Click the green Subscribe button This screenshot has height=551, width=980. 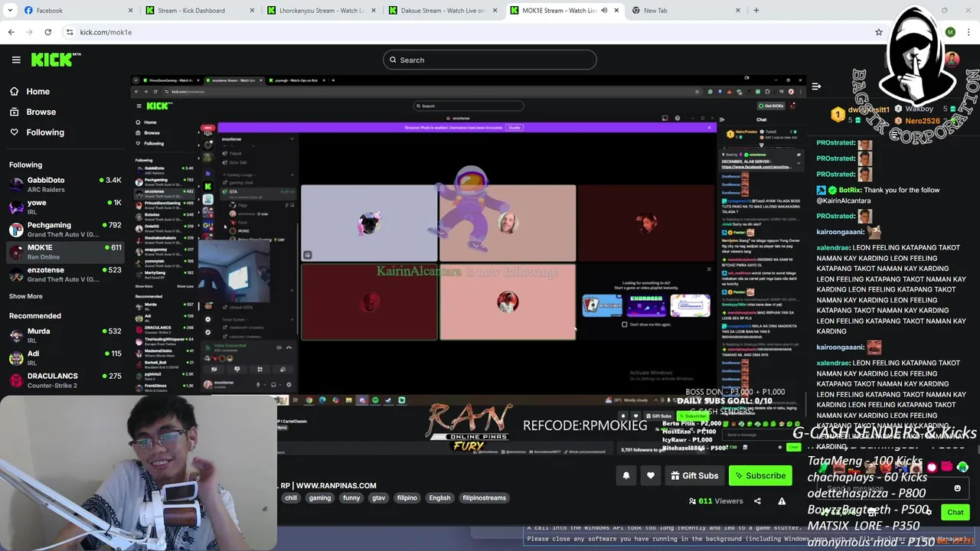(760, 476)
